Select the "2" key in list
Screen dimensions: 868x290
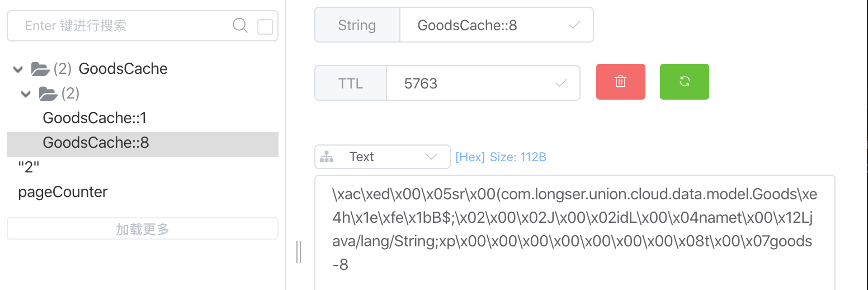click(x=29, y=167)
